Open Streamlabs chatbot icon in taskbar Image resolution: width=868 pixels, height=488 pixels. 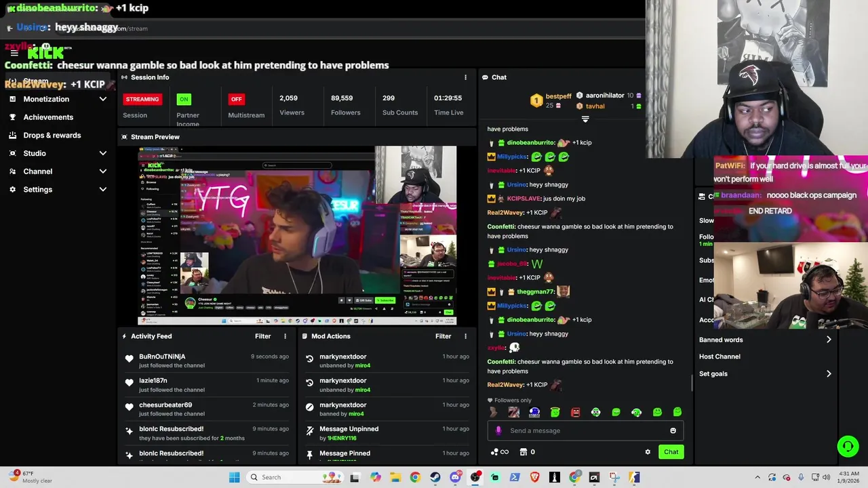[x=494, y=477]
